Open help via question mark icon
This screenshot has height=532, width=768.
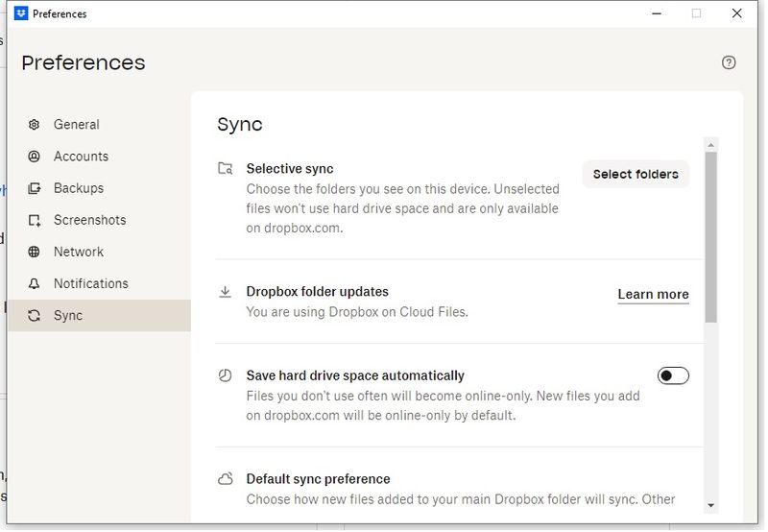[x=729, y=62]
